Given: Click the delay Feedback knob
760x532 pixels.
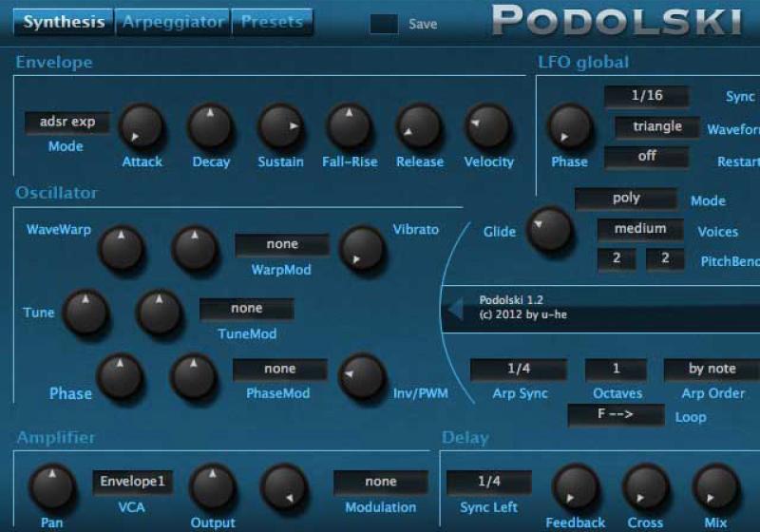Looking at the screenshot, I should [x=576, y=487].
